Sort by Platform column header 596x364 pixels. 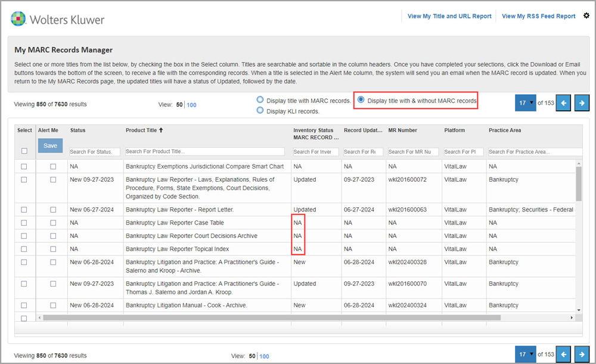tap(455, 130)
